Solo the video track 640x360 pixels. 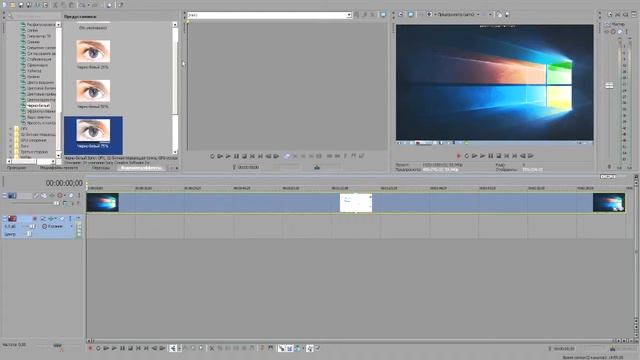coord(79,196)
